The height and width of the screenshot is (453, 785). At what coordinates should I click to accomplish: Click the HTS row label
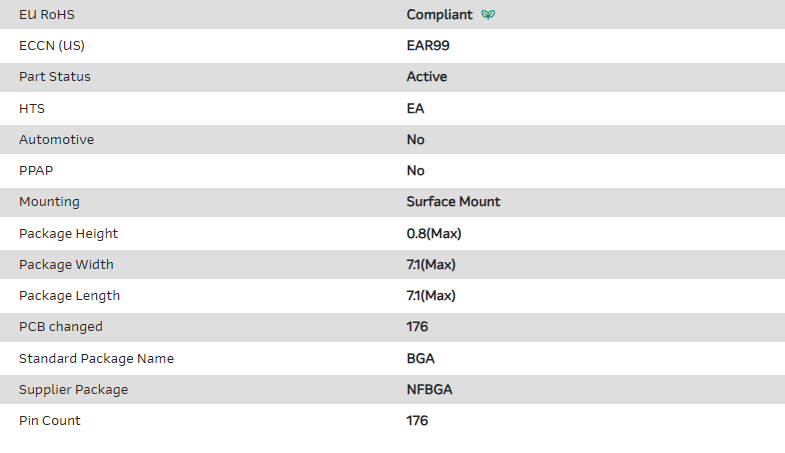tap(32, 109)
